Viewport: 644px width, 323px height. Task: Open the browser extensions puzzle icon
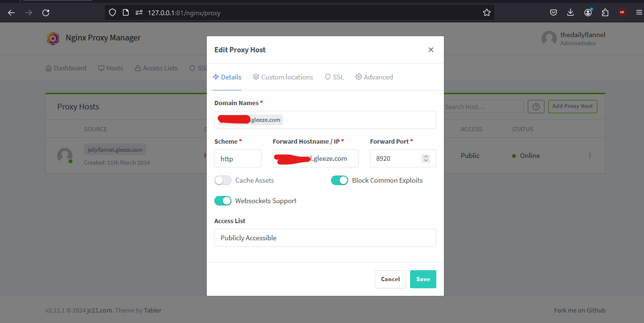(605, 13)
